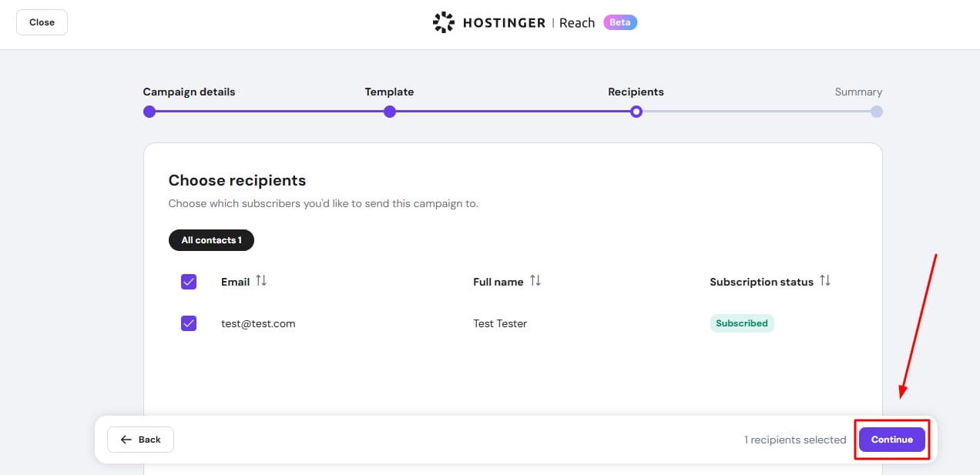980x475 pixels.
Task: Toggle the select-all checkbox in header
Action: click(189, 282)
